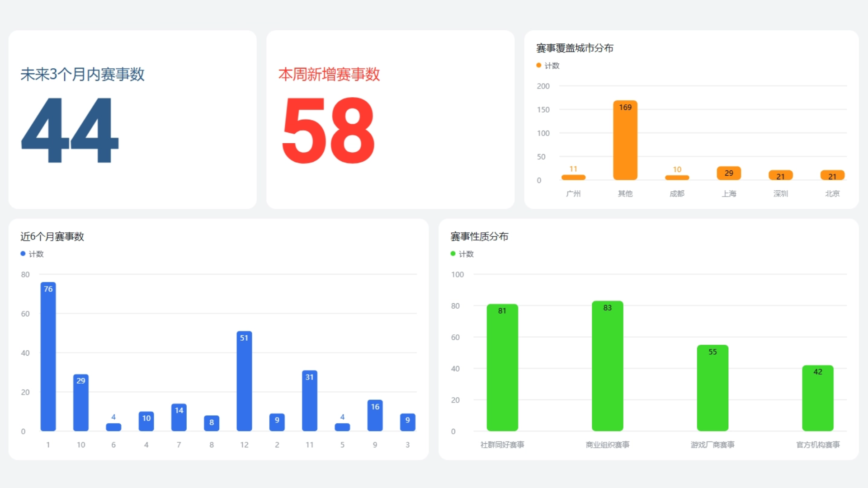
Task: Select the 成都 bar labeled 10
Action: [676, 178]
